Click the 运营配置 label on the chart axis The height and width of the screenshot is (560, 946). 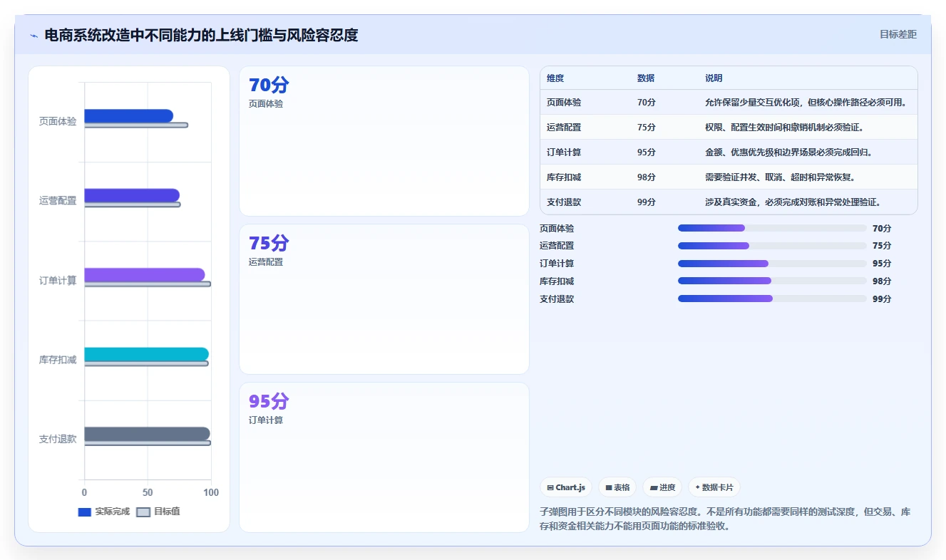click(58, 201)
